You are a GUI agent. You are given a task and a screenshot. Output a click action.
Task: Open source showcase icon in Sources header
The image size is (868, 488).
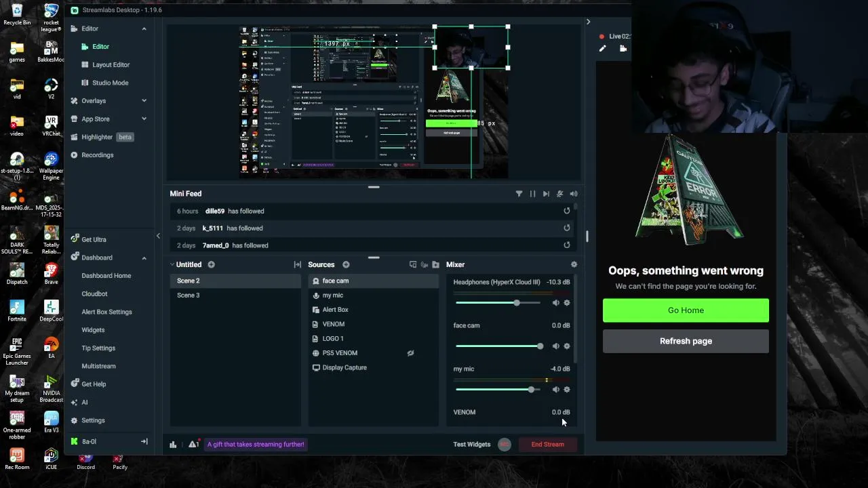click(x=413, y=264)
